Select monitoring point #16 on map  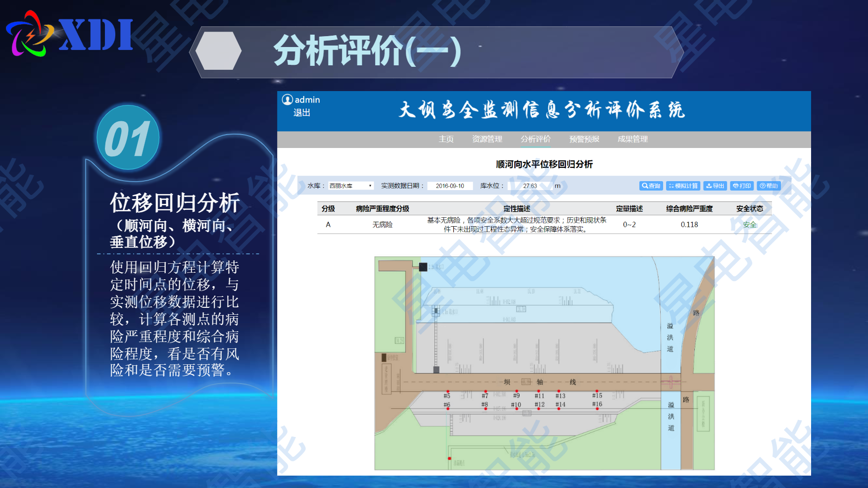[x=597, y=408]
